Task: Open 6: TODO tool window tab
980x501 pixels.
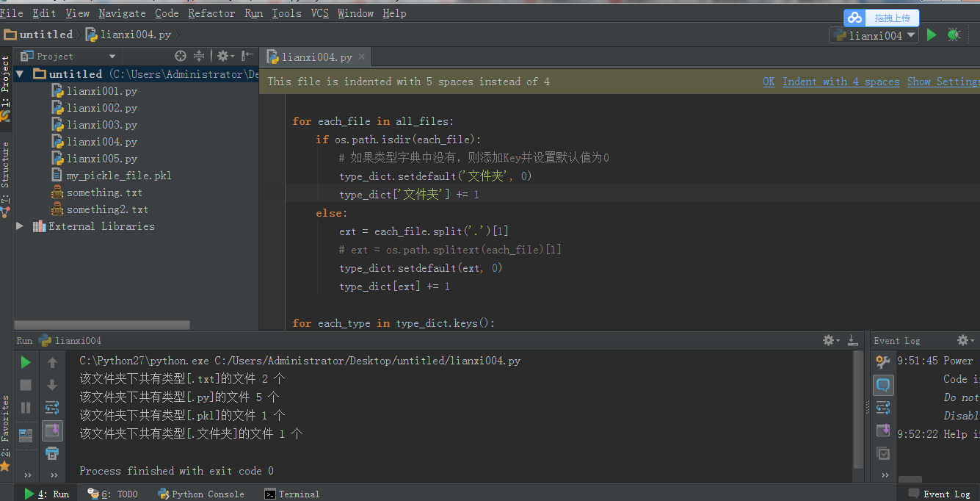Action: [112, 494]
